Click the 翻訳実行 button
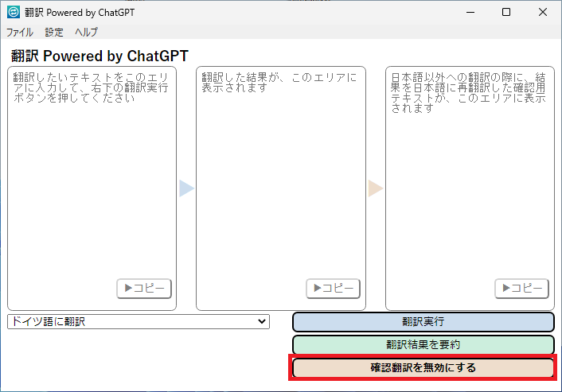Screen dimensions: 562x392 423,322
